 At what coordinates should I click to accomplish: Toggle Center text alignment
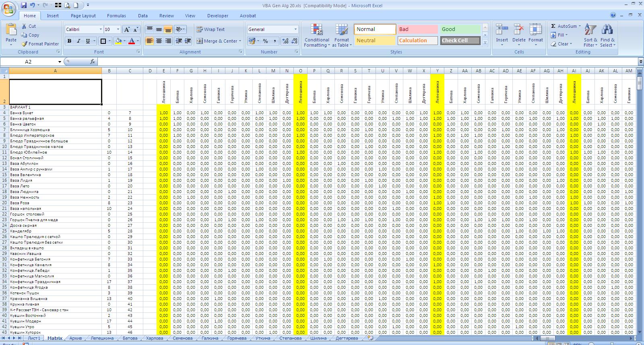[x=159, y=41]
